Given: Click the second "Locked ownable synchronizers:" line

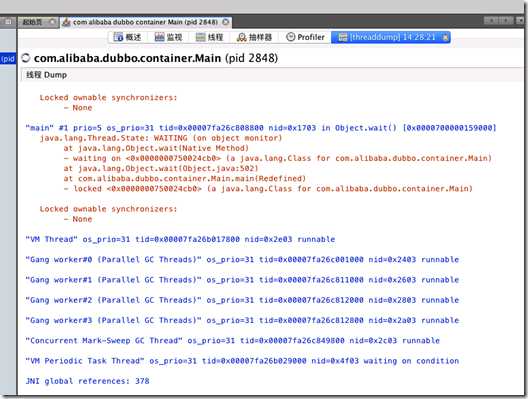Looking at the screenshot, I should [x=108, y=209].
